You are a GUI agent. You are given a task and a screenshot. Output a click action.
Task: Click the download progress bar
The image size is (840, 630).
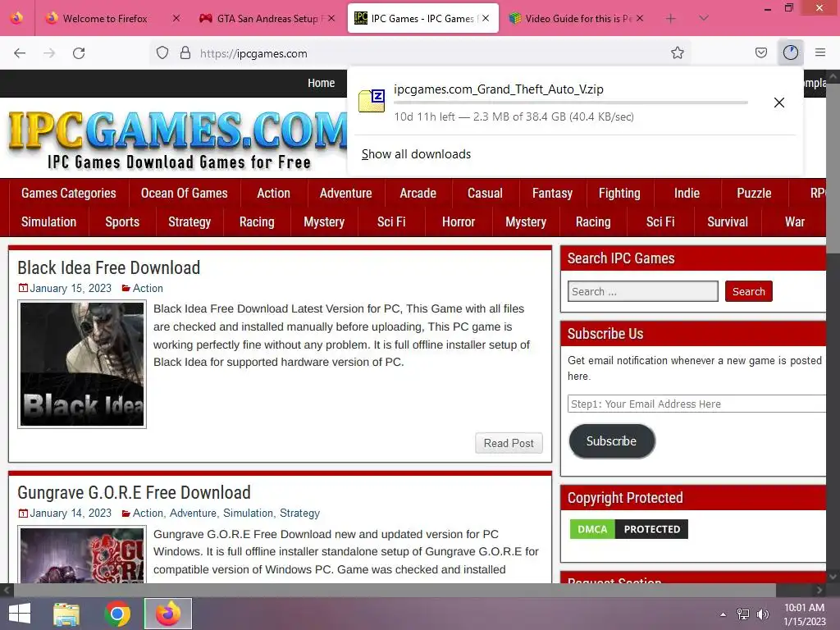(x=571, y=103)
